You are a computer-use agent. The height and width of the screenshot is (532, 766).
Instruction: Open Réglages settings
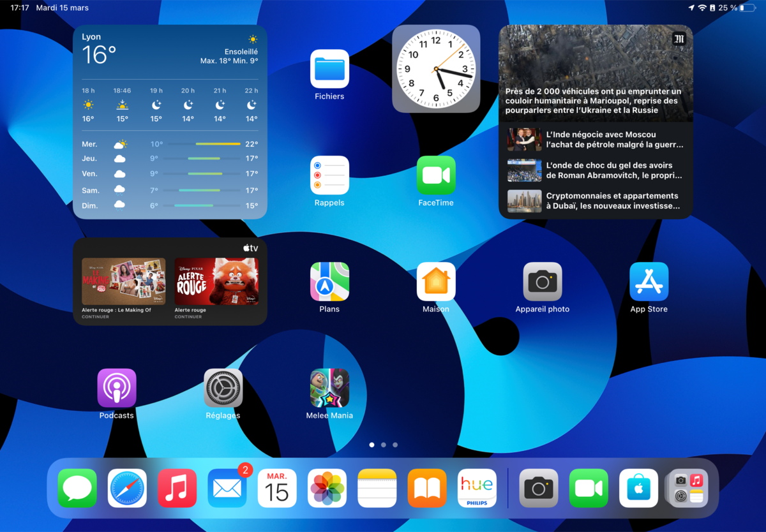pos(223,388)
